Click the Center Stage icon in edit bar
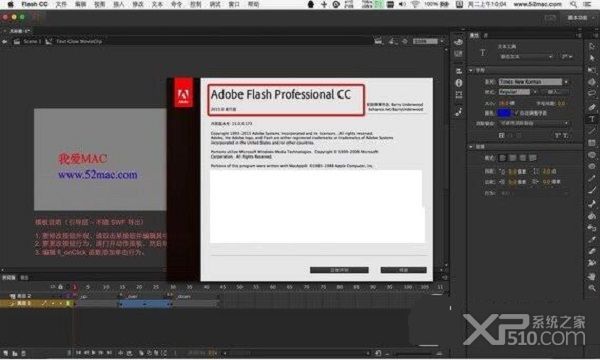The width and height of the screenshot is (600, 360). point(405,41)
